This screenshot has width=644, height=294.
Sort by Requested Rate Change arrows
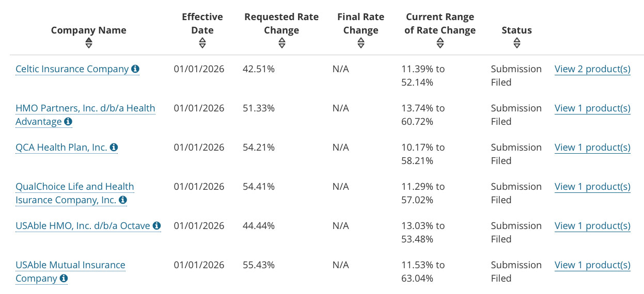281,43
